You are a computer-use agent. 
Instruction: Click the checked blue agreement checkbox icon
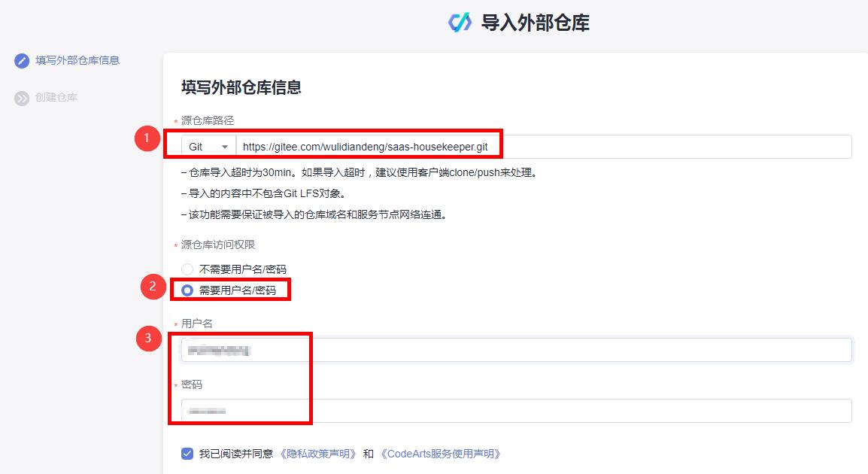(186, 454)
